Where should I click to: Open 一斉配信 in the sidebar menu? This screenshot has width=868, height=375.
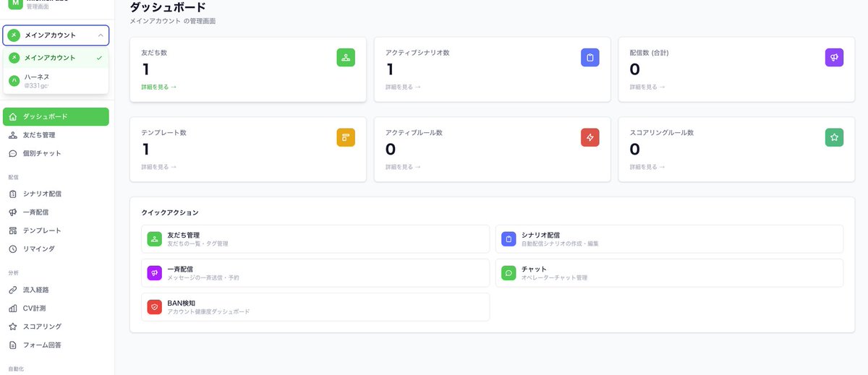[x=56, y=212]
